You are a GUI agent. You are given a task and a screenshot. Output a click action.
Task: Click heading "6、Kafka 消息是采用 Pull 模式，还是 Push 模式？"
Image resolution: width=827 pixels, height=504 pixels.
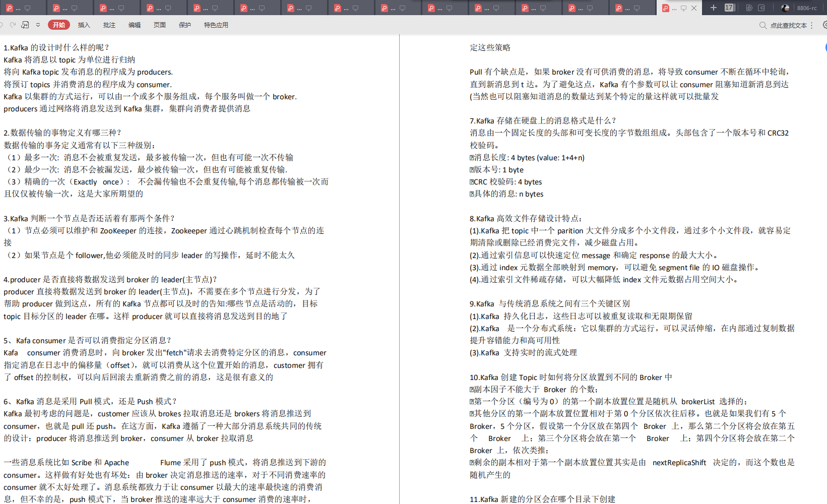click(91, 401)
